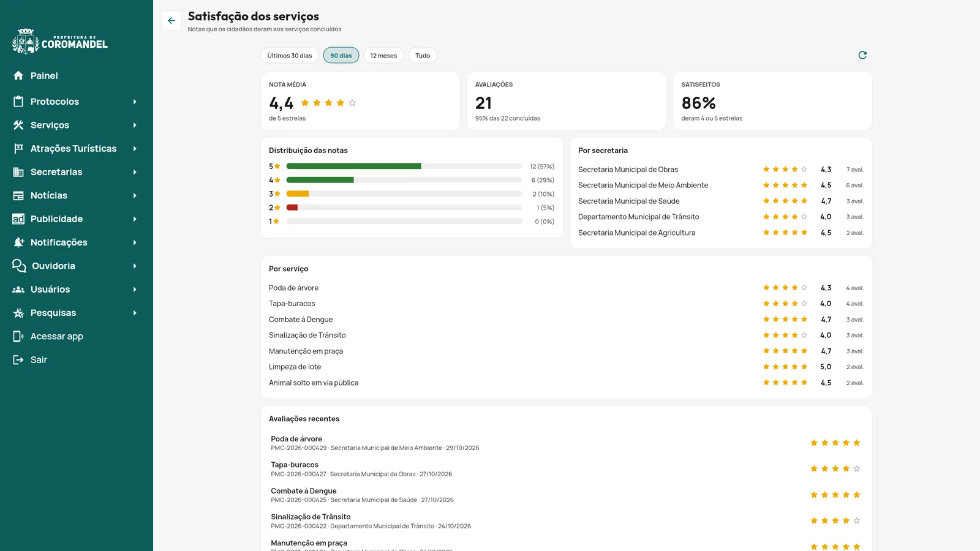Viewport: 980px width, 551px height.
Task: Select the 90 dias filter
Action: coord(341,55)
